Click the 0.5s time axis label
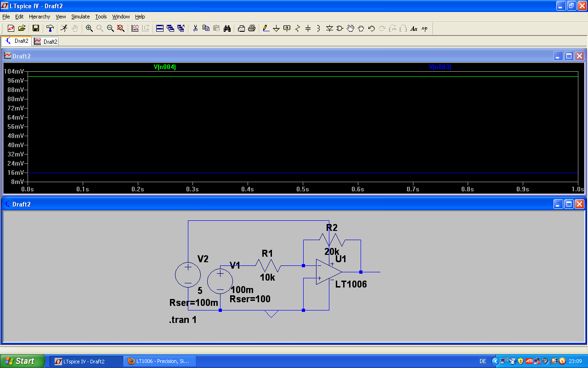The width and height of the screenshot is (588, 368). pyautogui.click(x=302, y=189)
